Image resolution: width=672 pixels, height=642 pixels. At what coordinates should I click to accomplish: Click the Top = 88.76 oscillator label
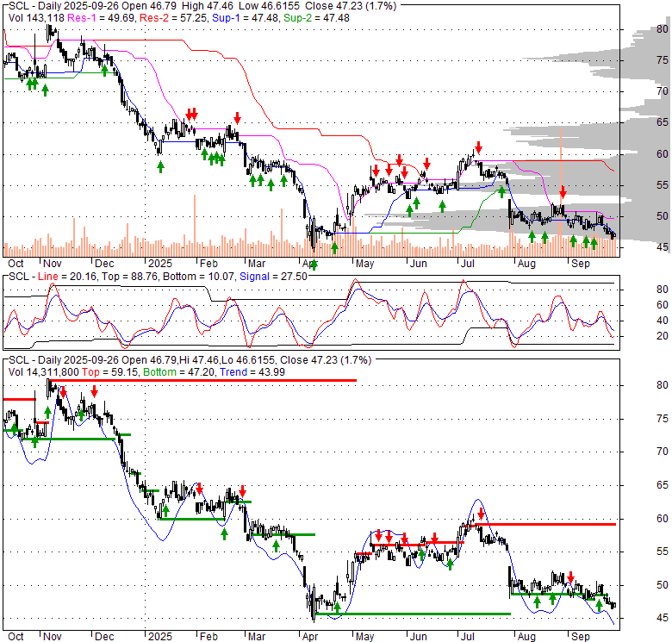click(x=130, y=277)
